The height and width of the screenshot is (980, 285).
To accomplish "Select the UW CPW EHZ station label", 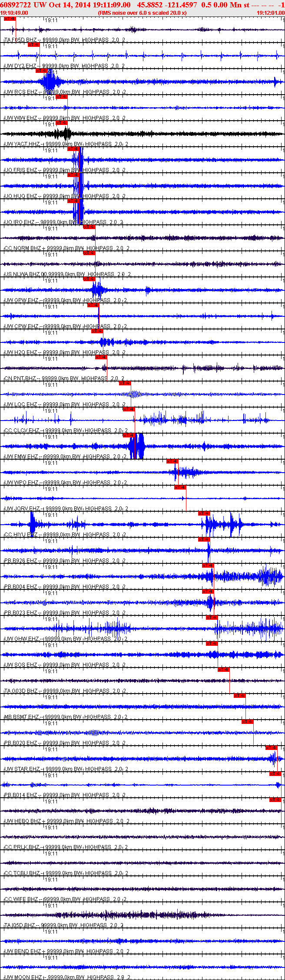I will click(x=65, y=326).
